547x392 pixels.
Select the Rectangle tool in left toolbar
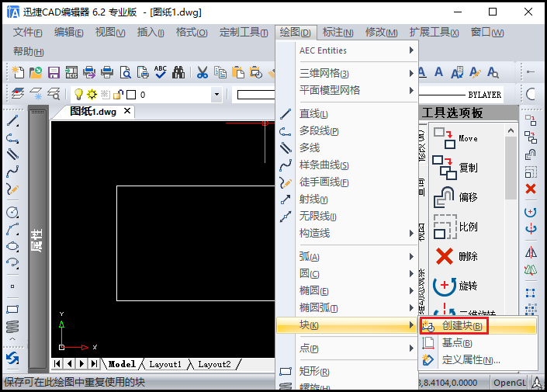[x=12, y=309]
